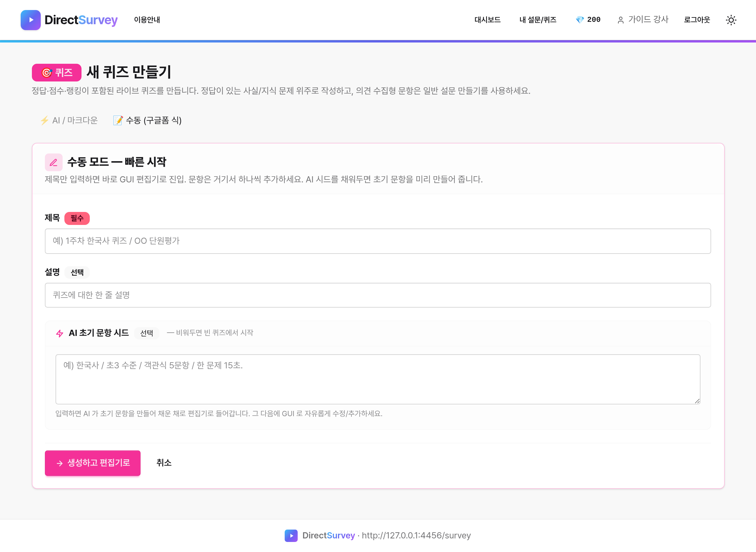Click the target icon in the 퀴즈 badge
Screen dimensions: 756x552
47,73
